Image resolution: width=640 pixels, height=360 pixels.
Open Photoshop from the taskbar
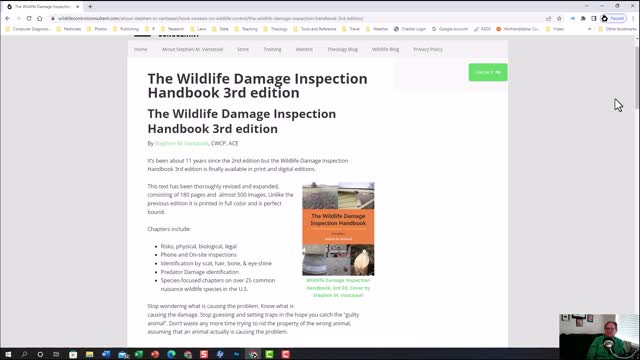[x=237, y=354]
